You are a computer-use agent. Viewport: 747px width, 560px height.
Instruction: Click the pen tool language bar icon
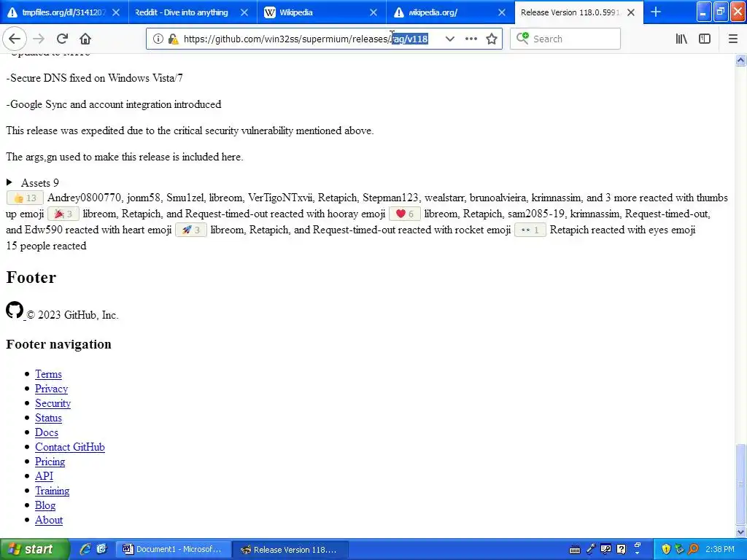(591, 549)
